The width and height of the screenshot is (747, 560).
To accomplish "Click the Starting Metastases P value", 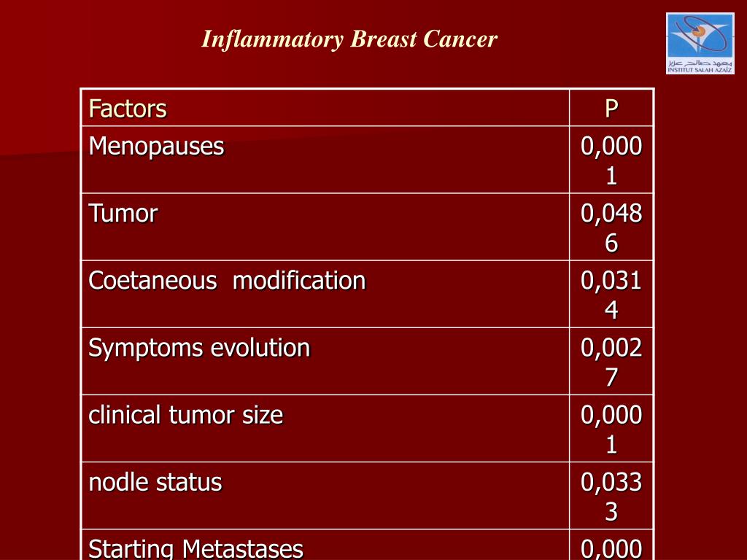I will [611, 548].
